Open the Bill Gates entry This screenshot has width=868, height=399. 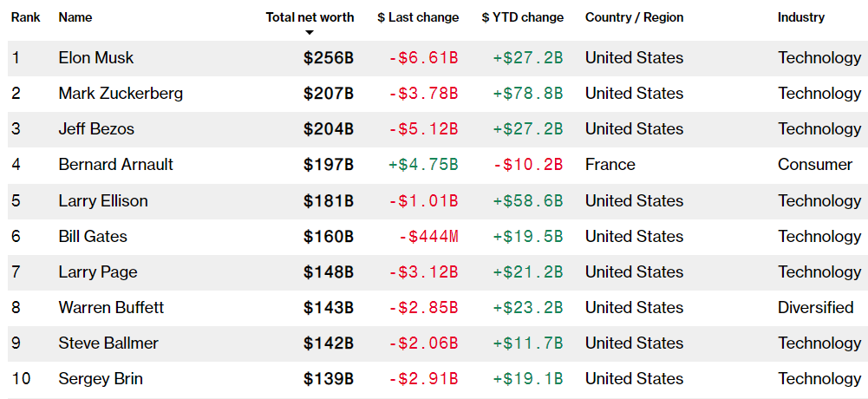(93, 237)
